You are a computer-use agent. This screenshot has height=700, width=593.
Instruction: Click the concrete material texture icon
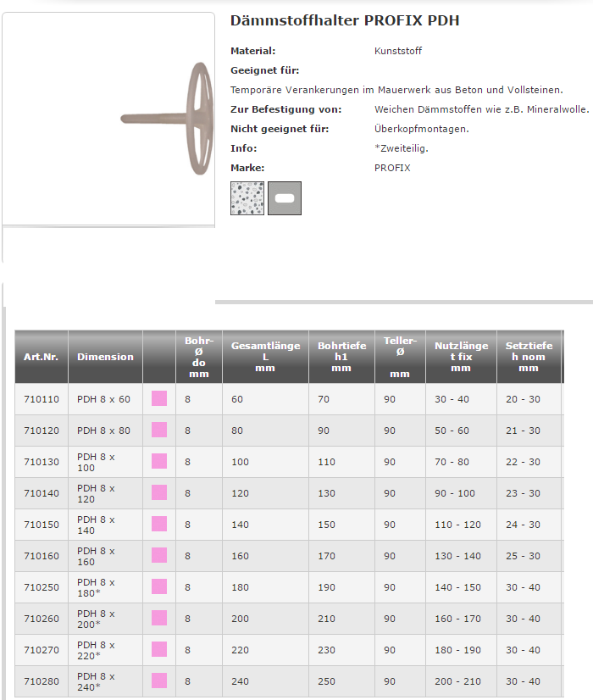click(x=247, y=198)
